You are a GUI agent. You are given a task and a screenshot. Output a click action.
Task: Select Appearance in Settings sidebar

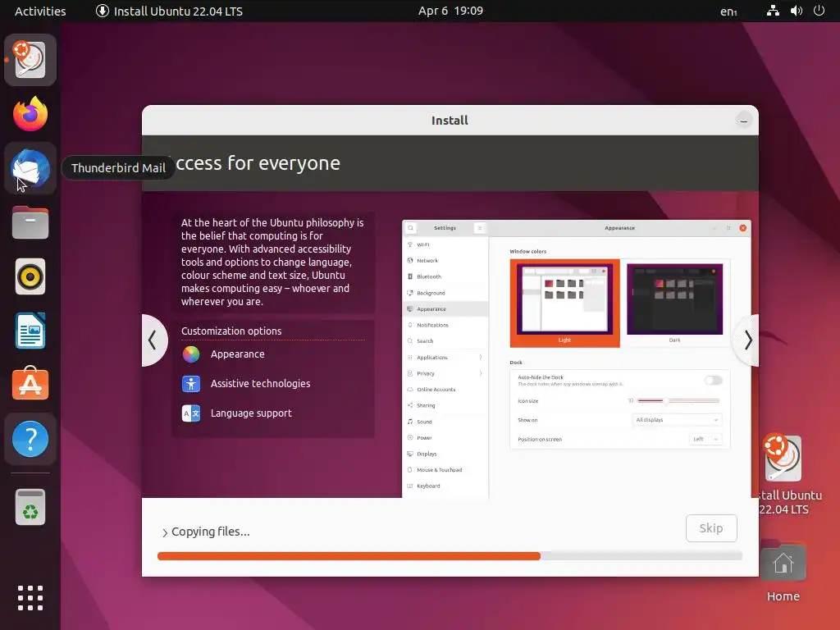pyautogui.click(x=445, y=309)
